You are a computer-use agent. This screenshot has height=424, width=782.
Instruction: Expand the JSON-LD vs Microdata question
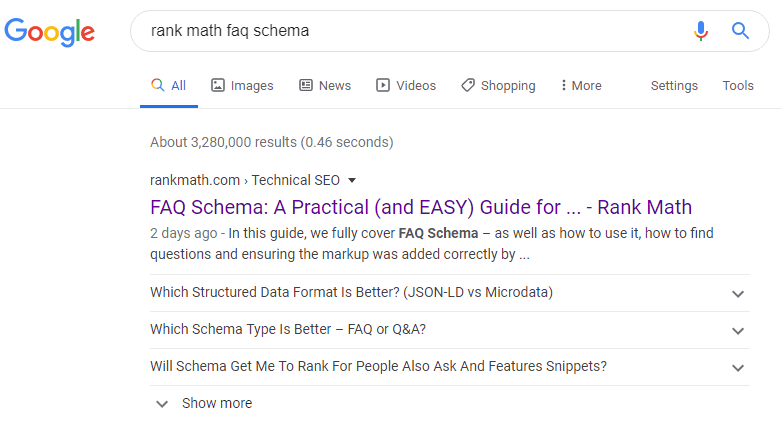pos(450,293)
